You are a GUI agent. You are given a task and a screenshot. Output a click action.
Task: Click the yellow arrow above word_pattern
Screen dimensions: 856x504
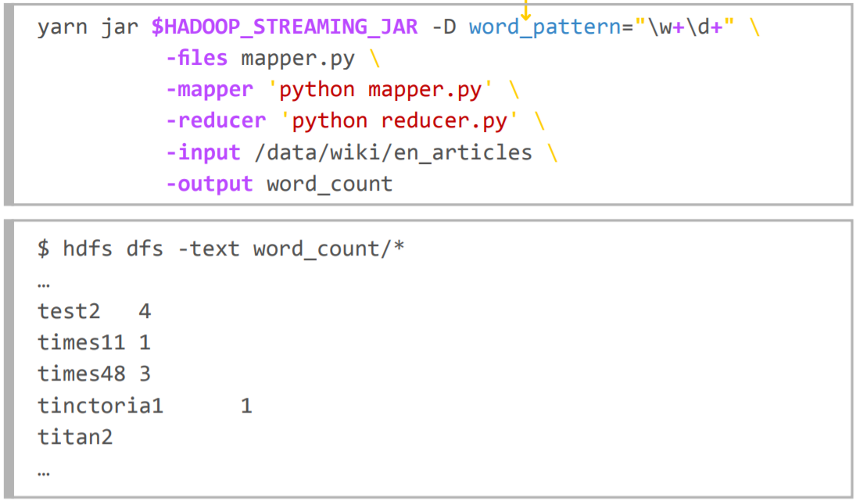(x=525, y=11)
